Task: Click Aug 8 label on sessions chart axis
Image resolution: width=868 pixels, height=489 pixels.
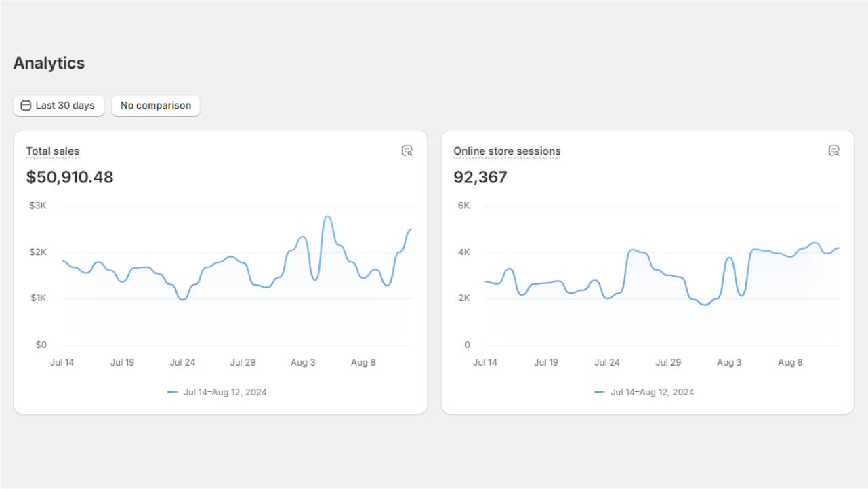Action: click(790, 362)
